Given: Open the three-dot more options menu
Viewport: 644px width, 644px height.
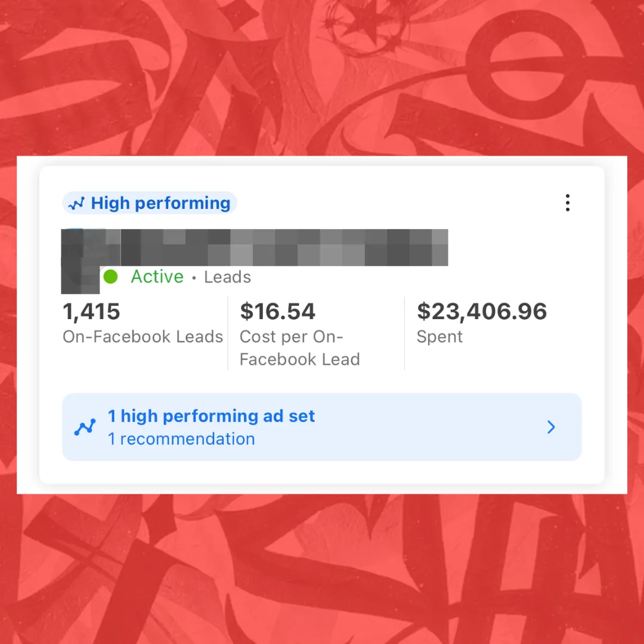Looking at the screenshot, I should point(567,203).
